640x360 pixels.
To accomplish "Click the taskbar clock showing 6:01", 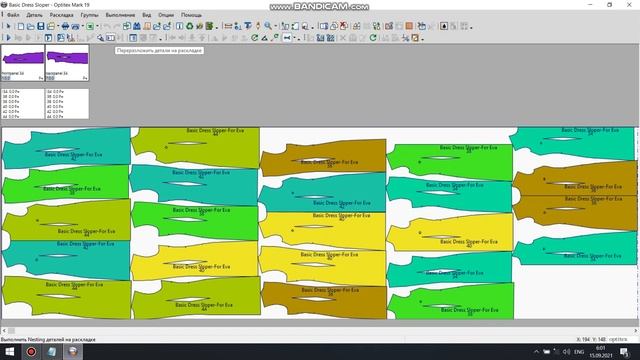I will [600, 352].
